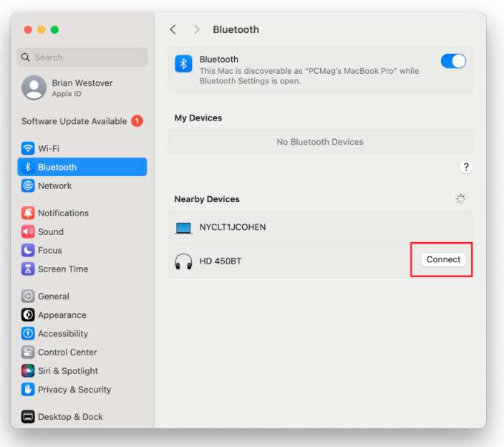
Task: Click the Bluetooth sidebar icon
Action: [x=28, y=167]
